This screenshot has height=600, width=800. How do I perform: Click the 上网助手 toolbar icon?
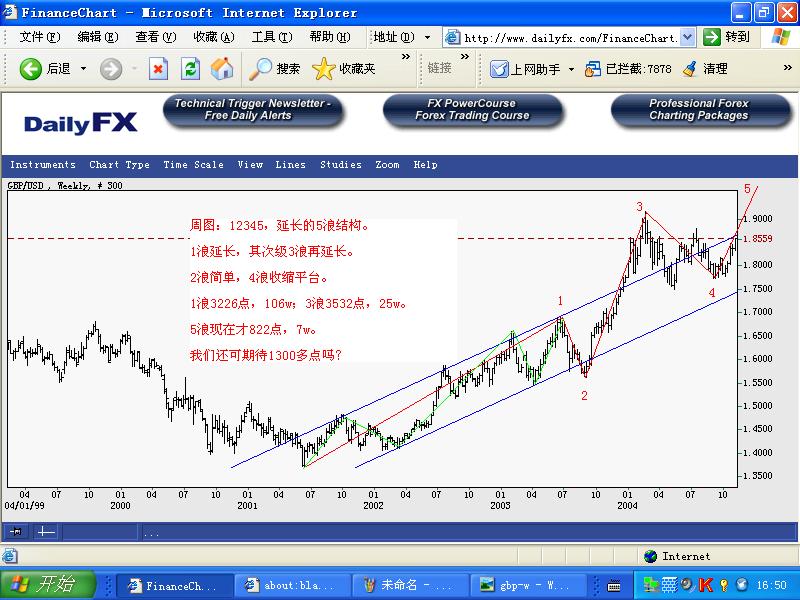[x=499, y=69]
